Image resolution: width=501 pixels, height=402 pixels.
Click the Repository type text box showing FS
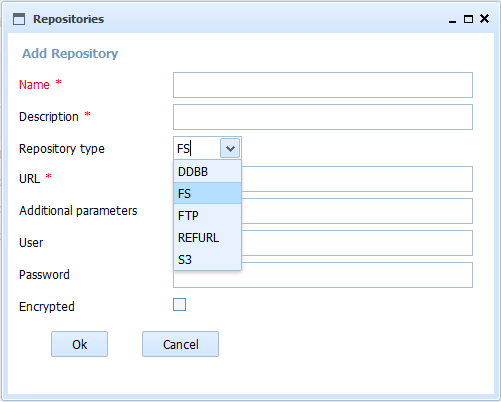click(197, 149)
